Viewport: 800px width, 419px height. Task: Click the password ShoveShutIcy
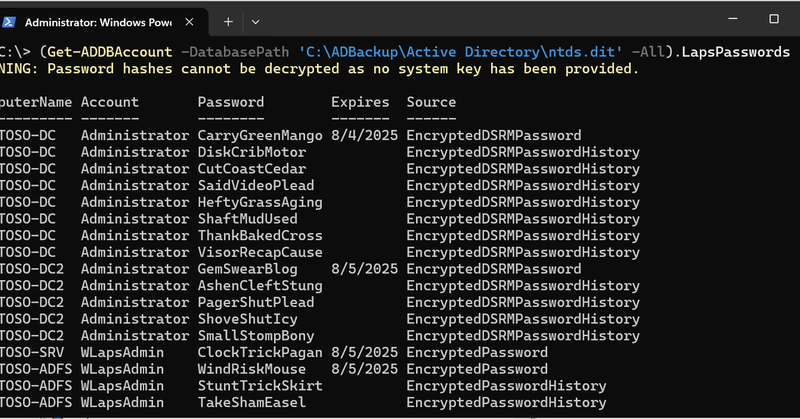pos(247,319)
